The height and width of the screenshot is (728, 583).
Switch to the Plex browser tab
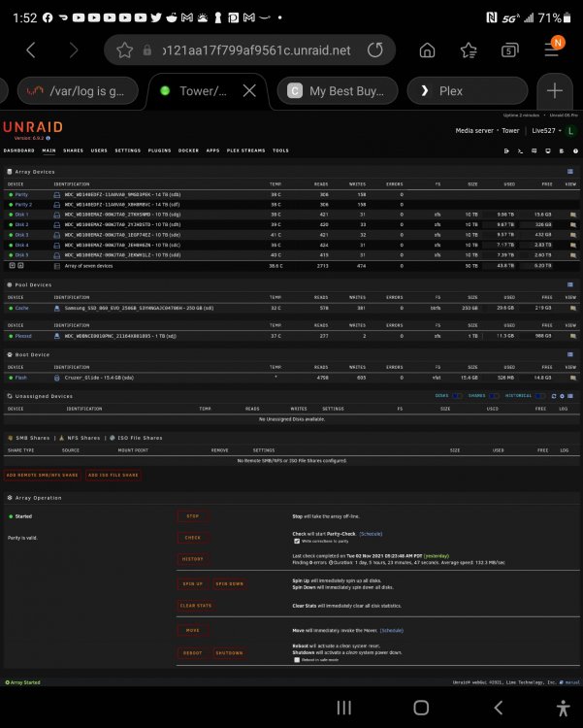(468, 91)
